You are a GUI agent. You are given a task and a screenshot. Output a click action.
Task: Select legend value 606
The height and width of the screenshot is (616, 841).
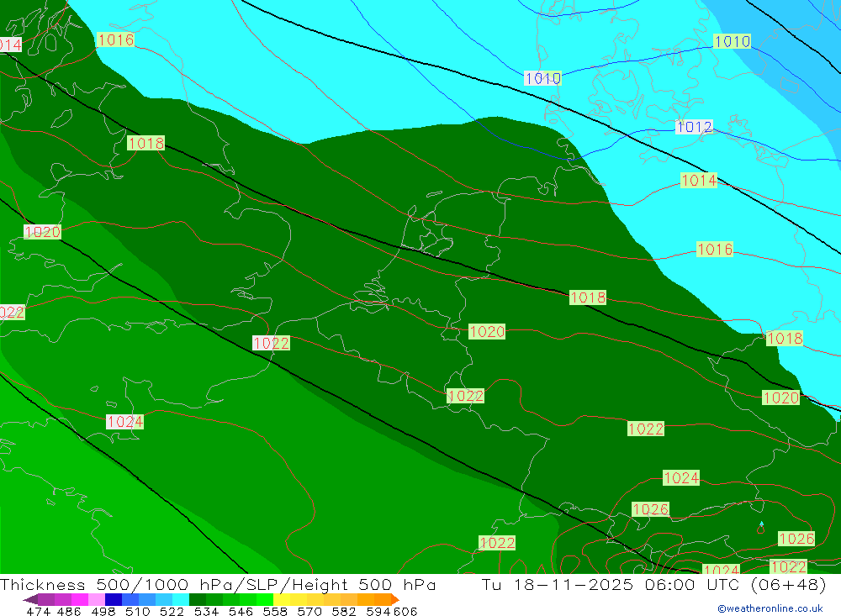pos(405,611)
